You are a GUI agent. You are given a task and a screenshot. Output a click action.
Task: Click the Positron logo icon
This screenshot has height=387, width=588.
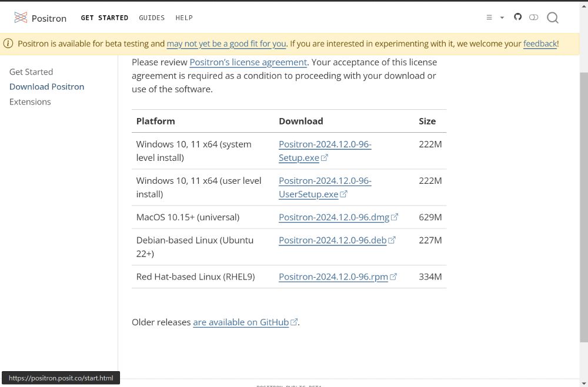point(21,18)
